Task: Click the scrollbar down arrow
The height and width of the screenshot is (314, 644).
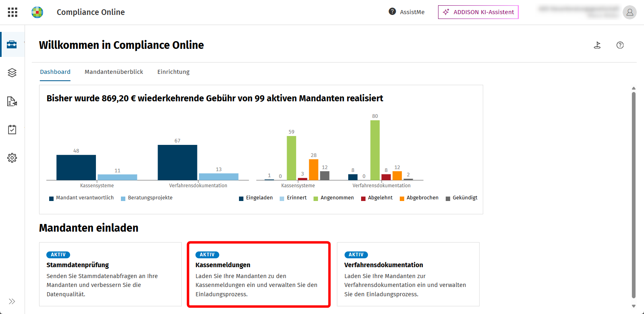Action: click(634, 306)
